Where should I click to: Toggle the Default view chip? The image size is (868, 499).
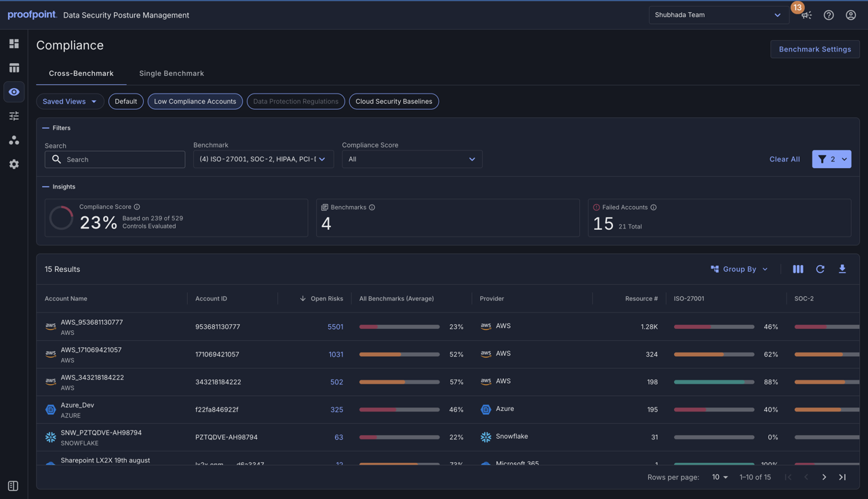coord(125,102)
